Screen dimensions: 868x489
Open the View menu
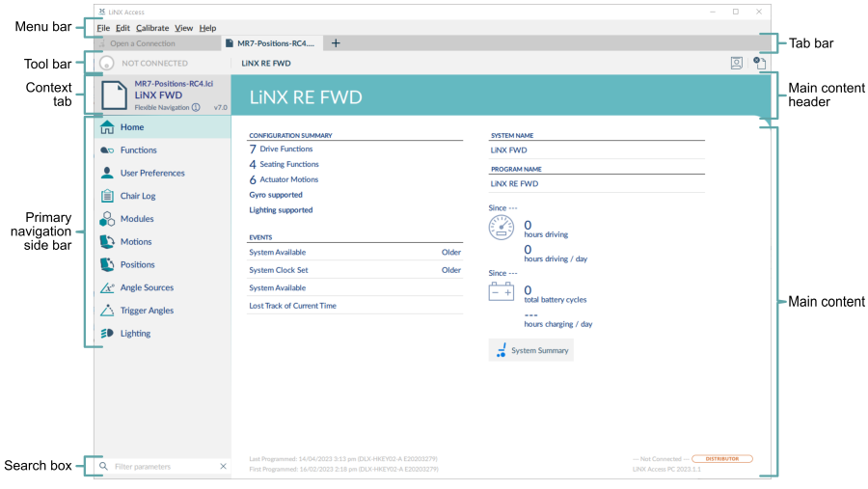point(184,28)
